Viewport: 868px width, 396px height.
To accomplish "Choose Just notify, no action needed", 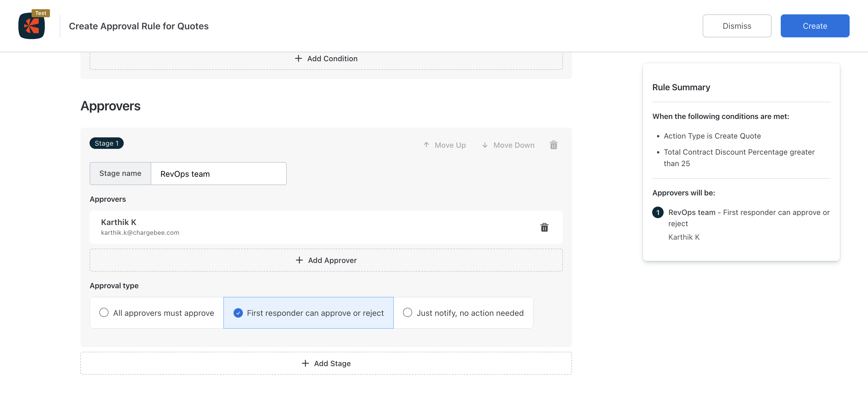I will [x=407, y=313].
